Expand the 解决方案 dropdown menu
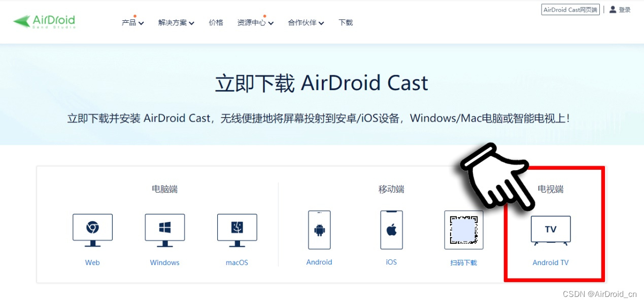 (x=176, y=22)
